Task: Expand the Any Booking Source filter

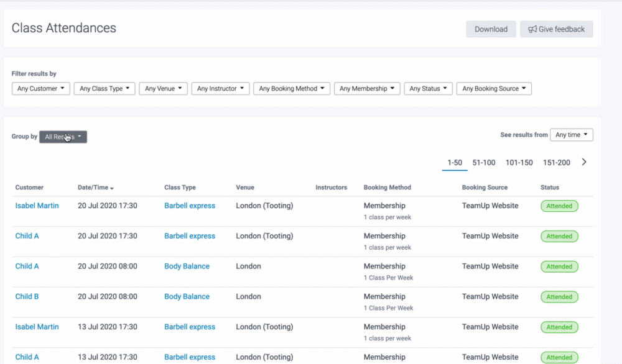Action: 494,89
